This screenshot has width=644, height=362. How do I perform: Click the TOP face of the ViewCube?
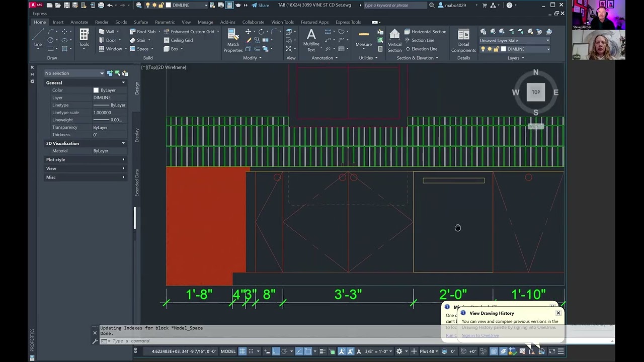coord(536,92)
